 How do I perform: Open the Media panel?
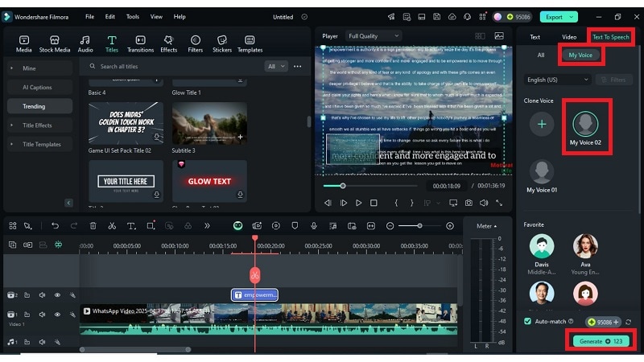pyautogui.click(x=24, y=44)
